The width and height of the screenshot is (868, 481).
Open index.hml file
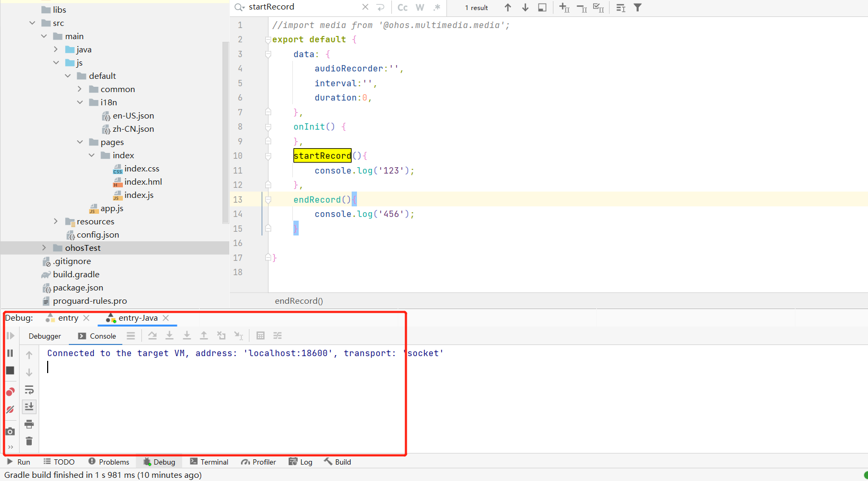pos(138,181)
